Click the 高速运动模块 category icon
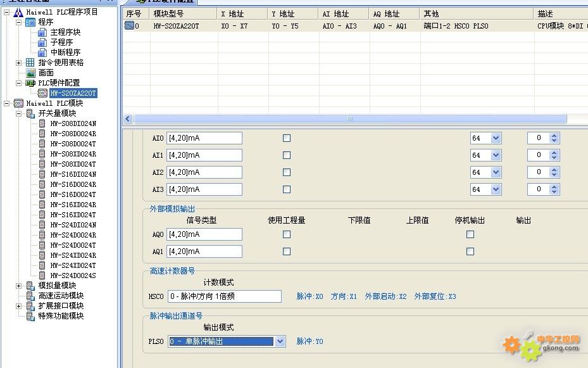 pos(30,296)
